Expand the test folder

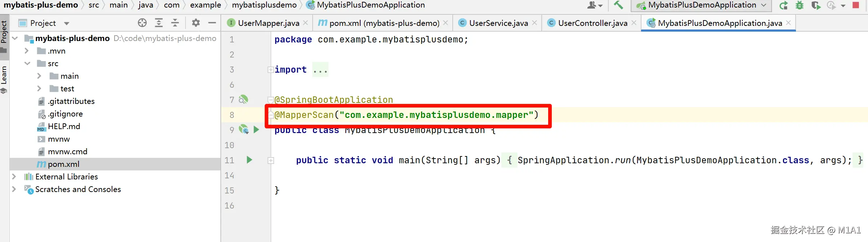(x=39, y=88)
